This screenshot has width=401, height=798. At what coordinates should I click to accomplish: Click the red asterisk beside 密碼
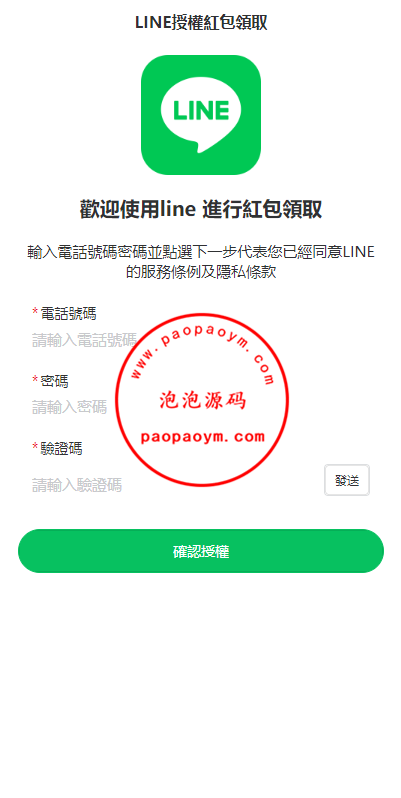click(x=35, y=380)
